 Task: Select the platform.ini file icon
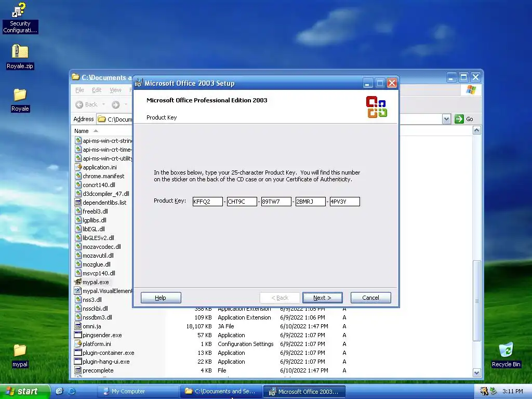coord(78,344)
